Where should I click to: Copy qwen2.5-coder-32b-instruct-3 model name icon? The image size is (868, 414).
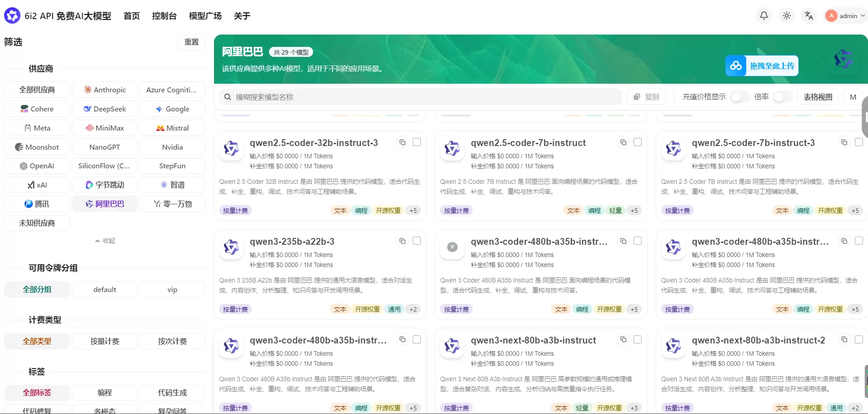(x=402, y=142)
